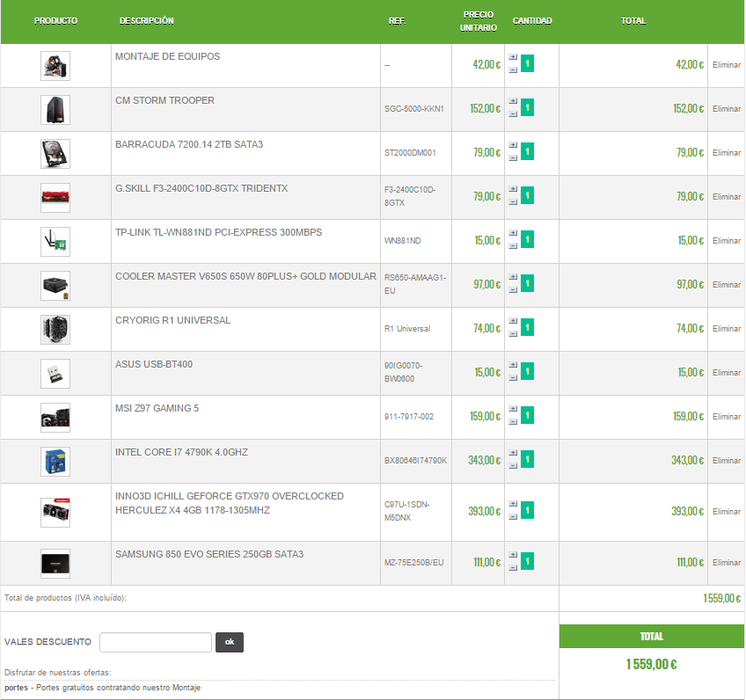Remove MSI Z97 GAMING 5 via Eliminar
The width and height of the screenshot is (746, 700).
pyautogui.click(x=727, y=417)
